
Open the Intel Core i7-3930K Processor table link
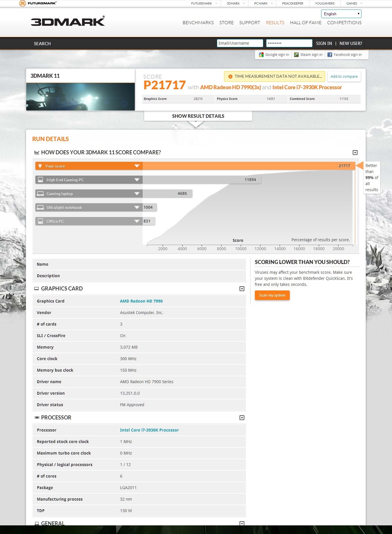149,430
